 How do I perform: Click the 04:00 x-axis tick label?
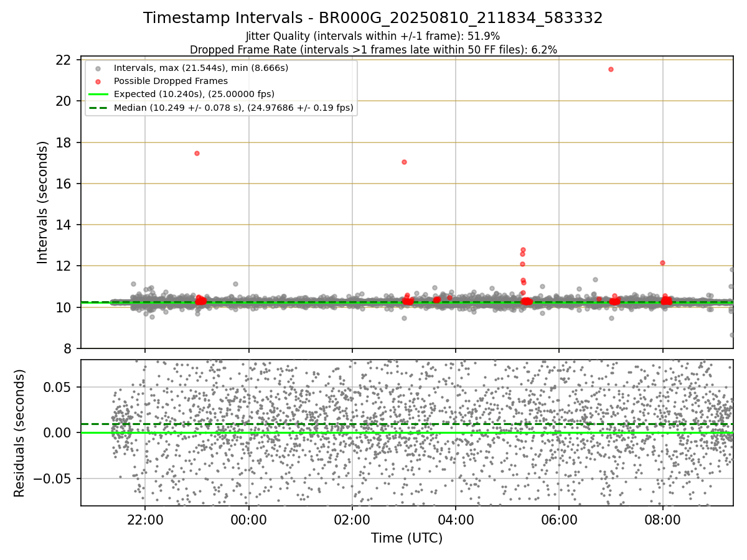455,520
